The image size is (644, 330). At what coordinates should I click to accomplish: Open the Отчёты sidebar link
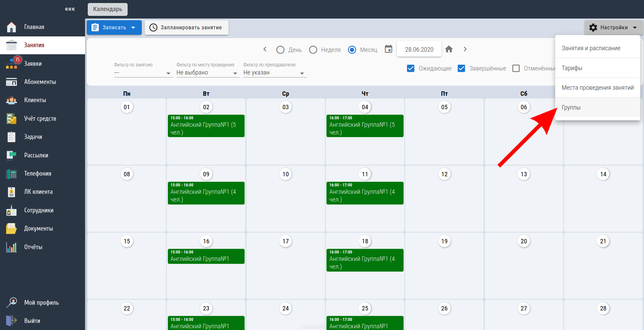click(x=33, y=247)
